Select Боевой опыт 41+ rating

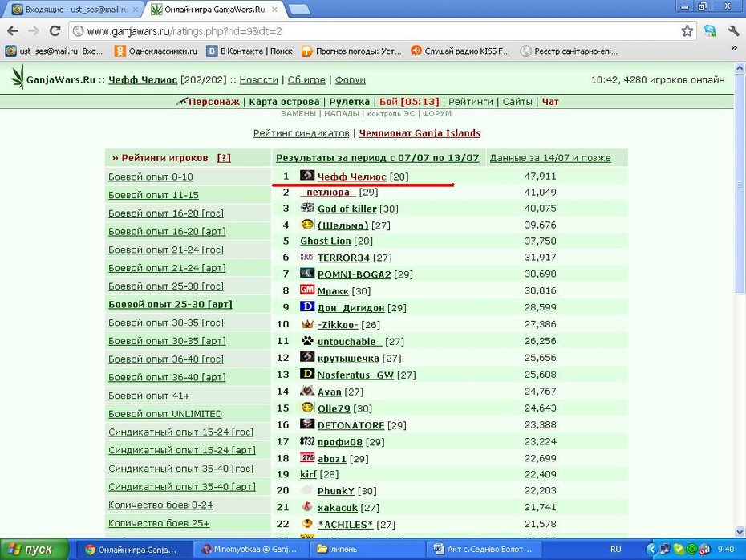149,396
